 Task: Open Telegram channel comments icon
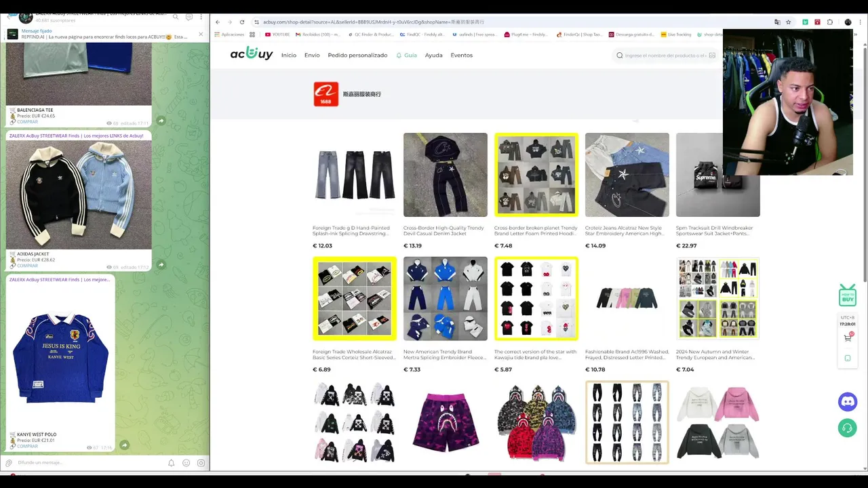click(x=189, y=17)
